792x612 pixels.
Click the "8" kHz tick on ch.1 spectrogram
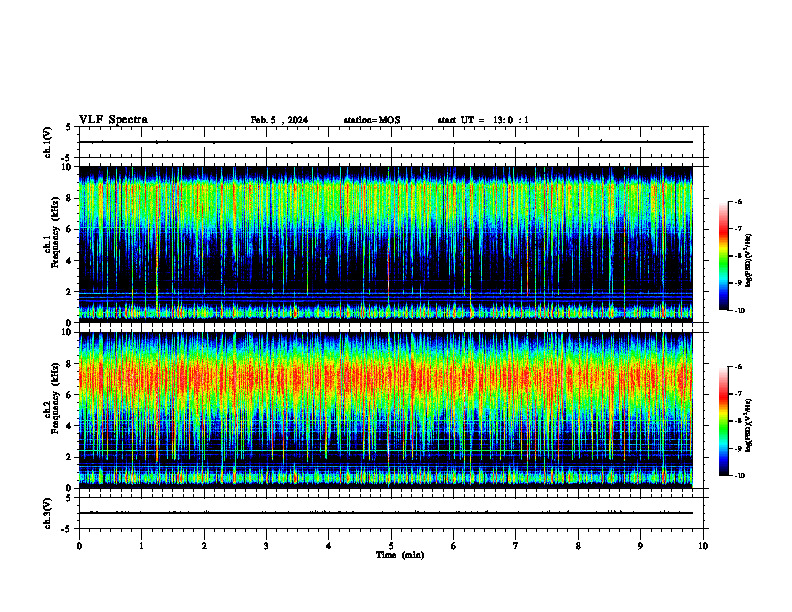[x=70, y=198]
